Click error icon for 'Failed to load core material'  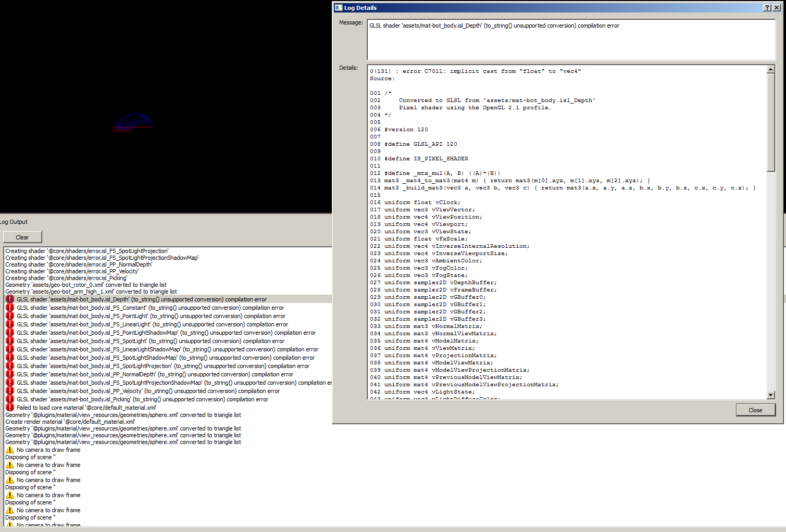coord(10,408)
